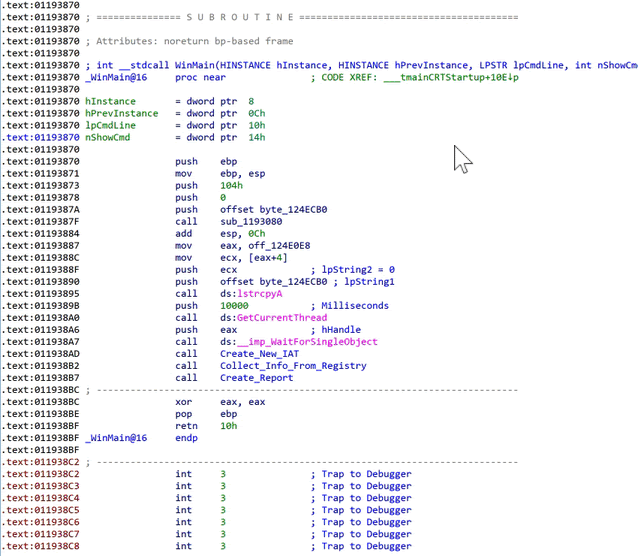Click the hInstance argument definition
Viewport: 638px width, 556px height.
click(110, 101)
